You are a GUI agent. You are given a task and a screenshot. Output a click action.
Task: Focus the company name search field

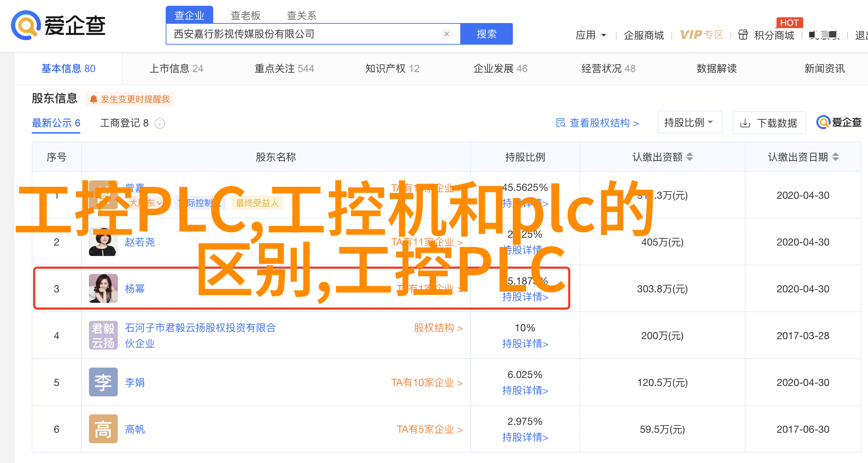coord(313,34)
